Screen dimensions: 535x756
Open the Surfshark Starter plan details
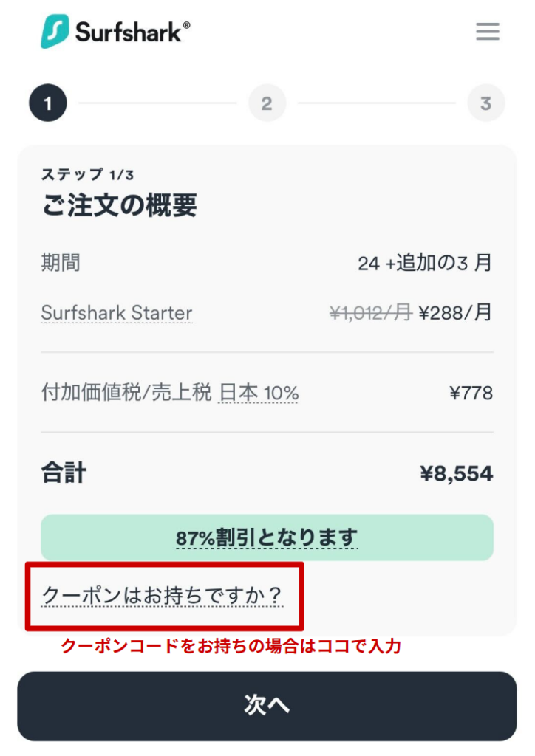(x=117, y=313)
